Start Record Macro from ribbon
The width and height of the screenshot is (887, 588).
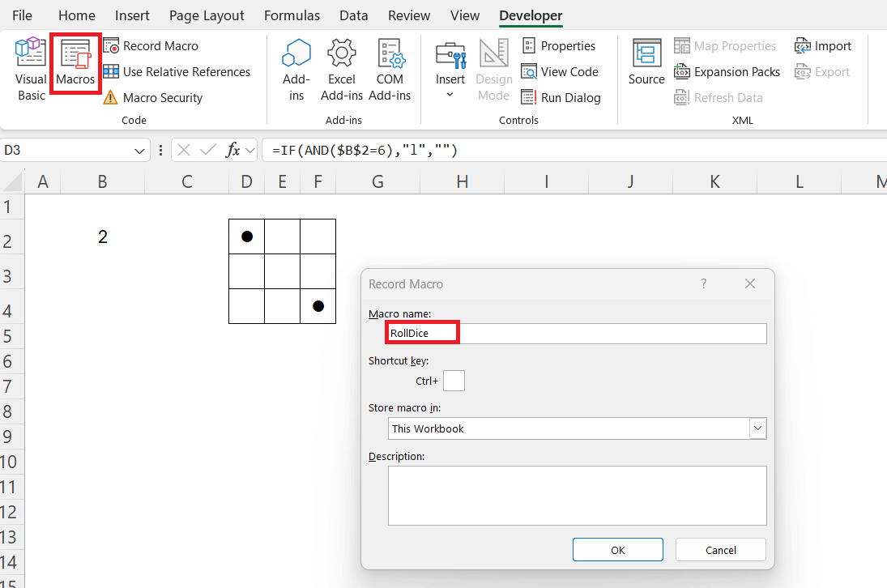[x=151, y=46]
